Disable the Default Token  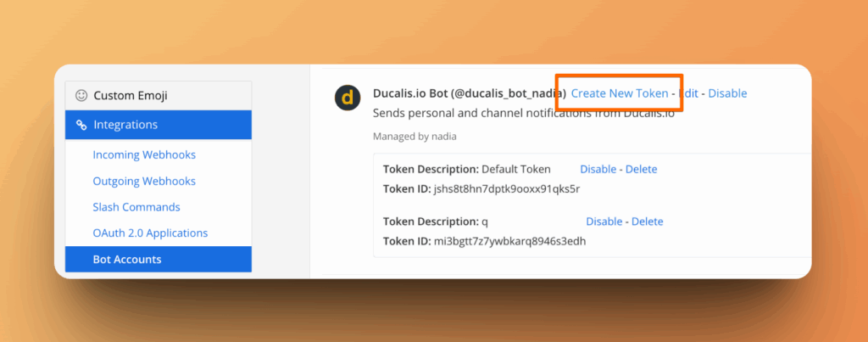[598, 169]
